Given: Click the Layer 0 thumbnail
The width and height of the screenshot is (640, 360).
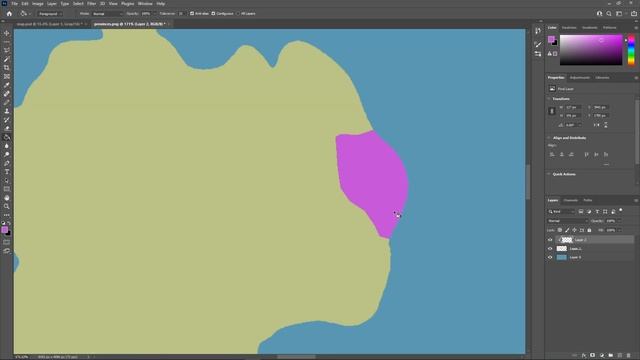Looking at the screenshot, I should [562, 258].
